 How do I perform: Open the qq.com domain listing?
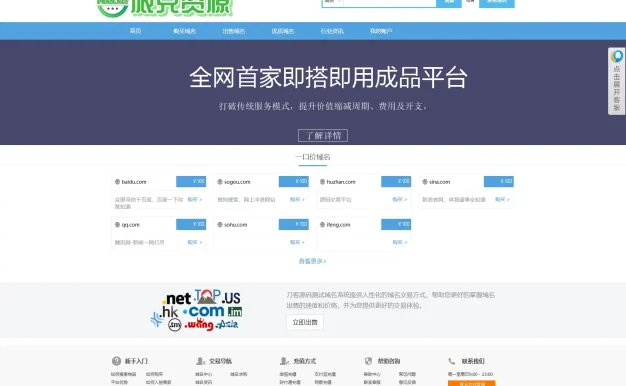coord(131,225)
